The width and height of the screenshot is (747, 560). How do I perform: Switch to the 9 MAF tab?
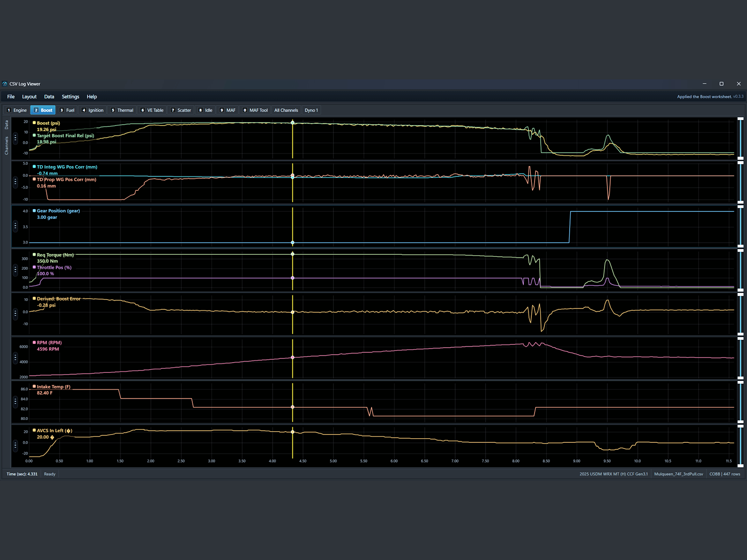click(228, 110)
